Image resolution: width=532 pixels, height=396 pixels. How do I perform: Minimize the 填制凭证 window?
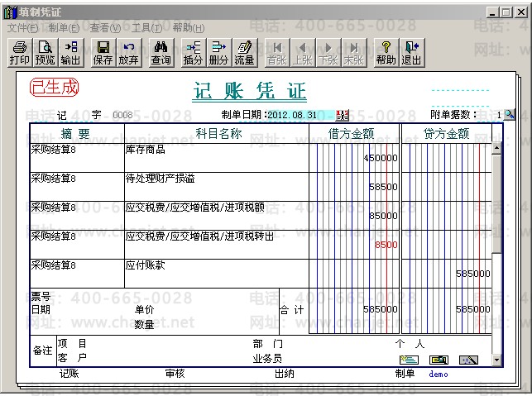point(492,12)
